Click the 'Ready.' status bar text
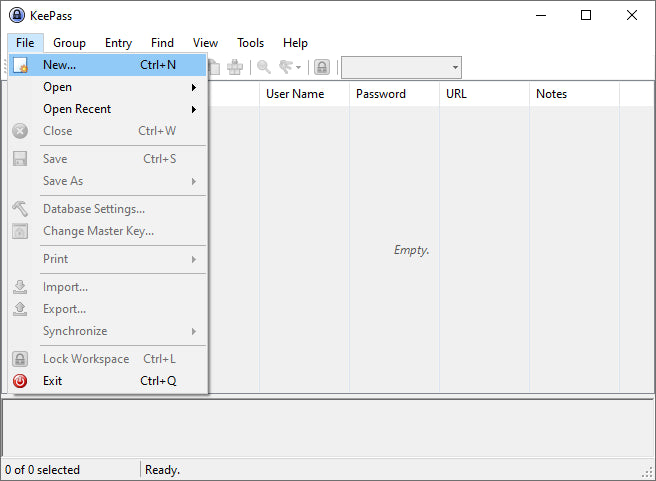Viewport: 656px width, 481px height. (162, 470)
